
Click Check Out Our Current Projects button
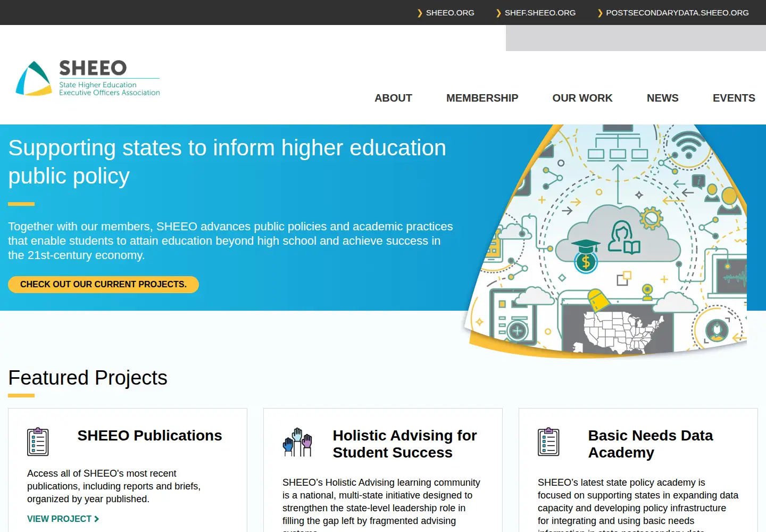click(103, 284)
